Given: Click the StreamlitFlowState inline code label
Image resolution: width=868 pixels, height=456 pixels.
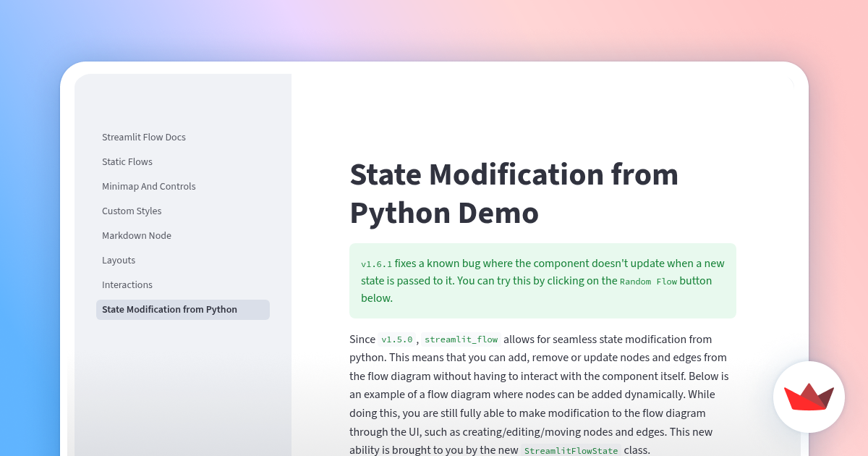Looking at the screenshot, I should (x=571, y=451).
